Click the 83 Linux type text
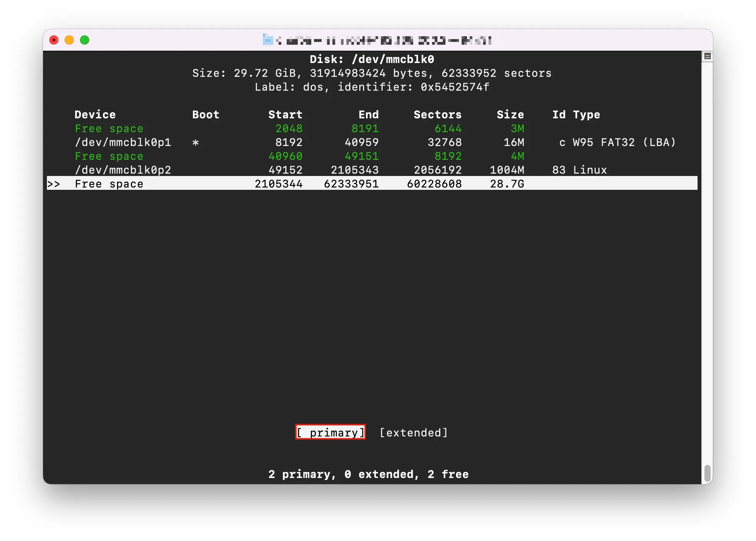 (x=579, y=170)
